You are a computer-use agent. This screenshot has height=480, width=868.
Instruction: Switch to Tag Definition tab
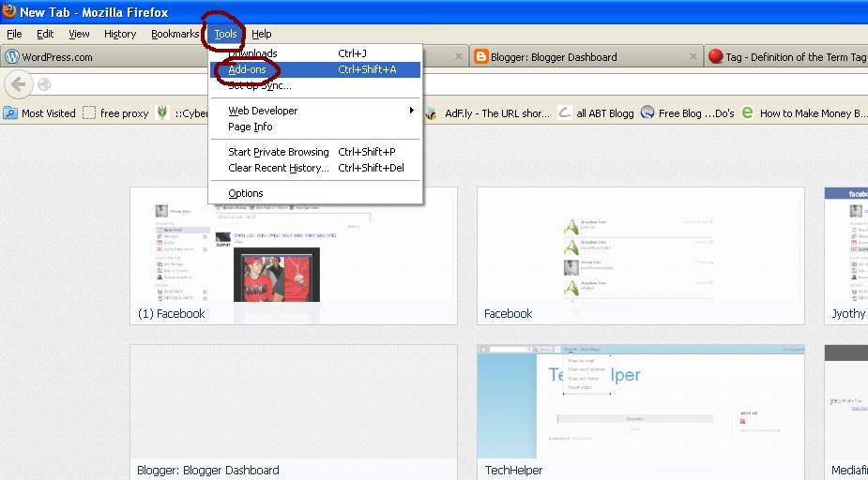[x=786, y=56]
